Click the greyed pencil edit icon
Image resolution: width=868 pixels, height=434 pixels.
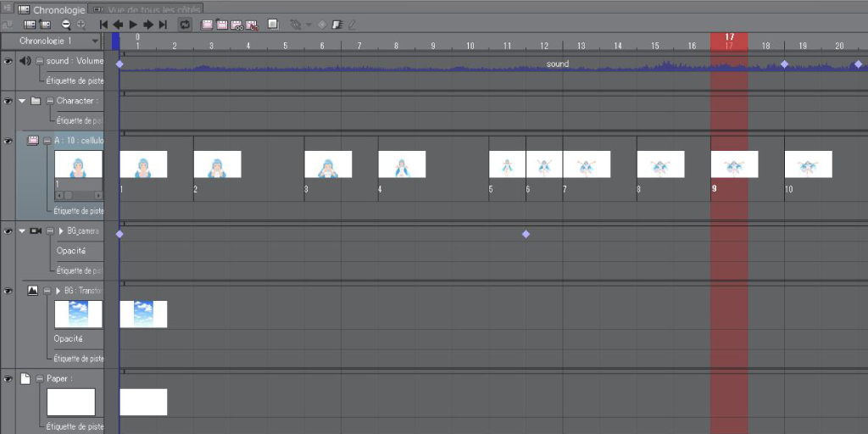coord(352,25)
